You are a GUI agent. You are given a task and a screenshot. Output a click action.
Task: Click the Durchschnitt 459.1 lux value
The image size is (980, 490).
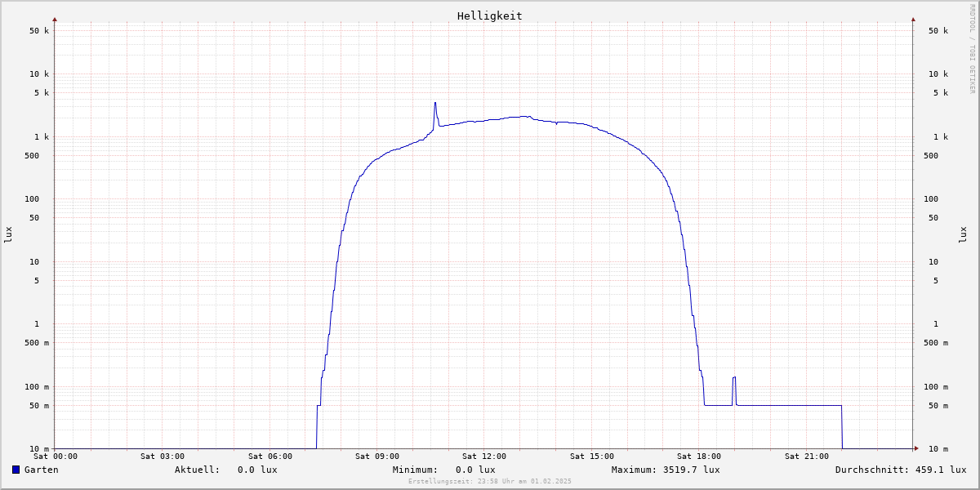[942, 470]
